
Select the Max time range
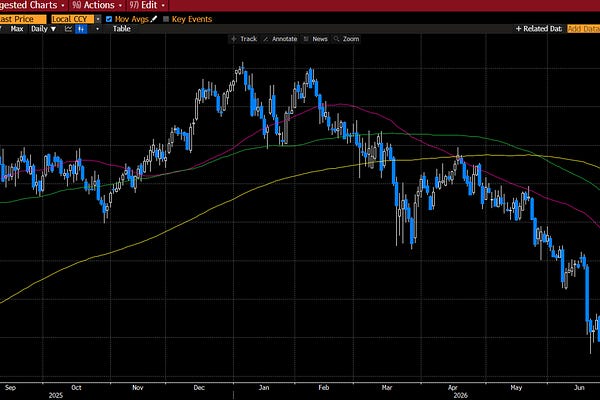point(17,29)
